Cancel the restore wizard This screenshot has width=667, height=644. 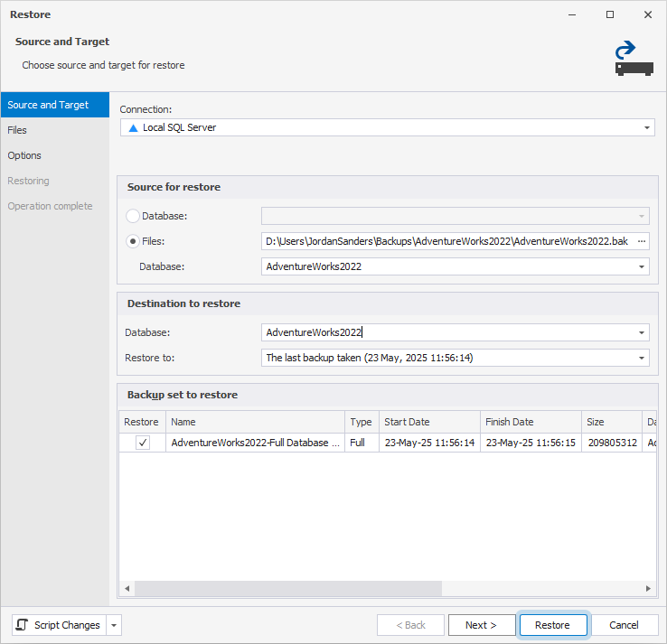coord(624,625)
